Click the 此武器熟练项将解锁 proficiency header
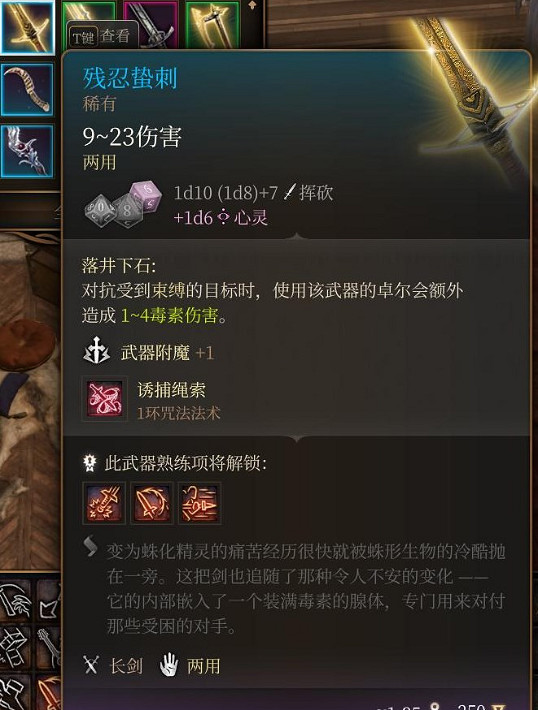538x710 pixels. (x=185, y=463)
